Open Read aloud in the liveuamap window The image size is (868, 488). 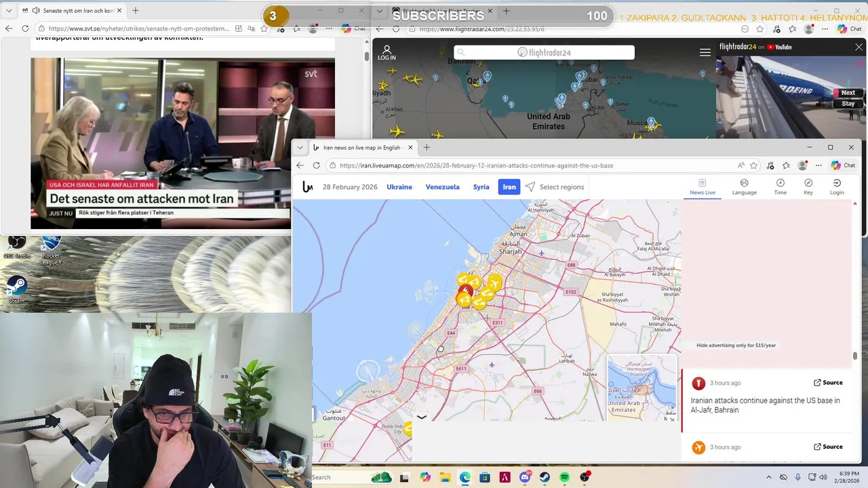(741, 165)
